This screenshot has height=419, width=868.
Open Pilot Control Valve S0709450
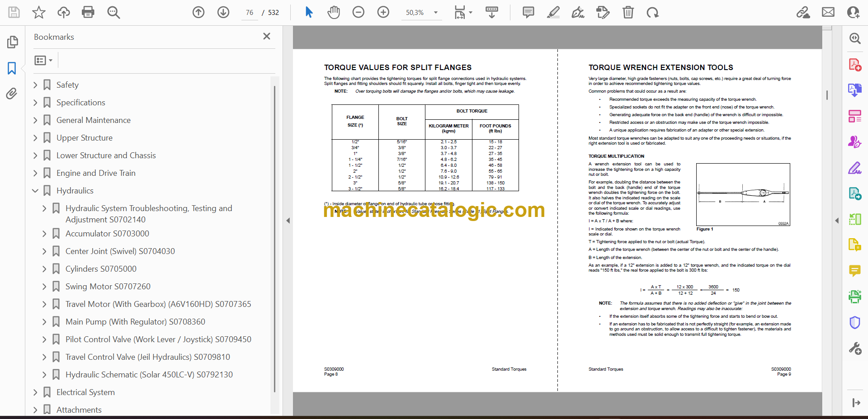(x=158, y=339)
